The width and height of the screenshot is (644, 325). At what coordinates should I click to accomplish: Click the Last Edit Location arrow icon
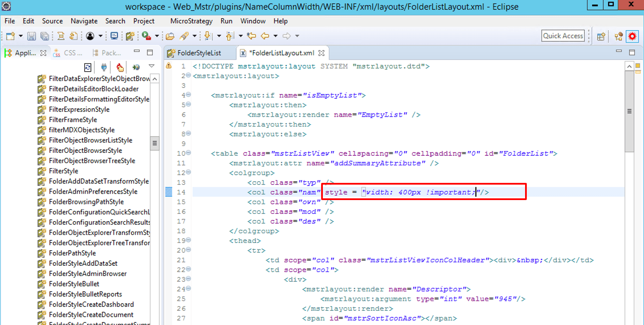[x=252, y=36]
